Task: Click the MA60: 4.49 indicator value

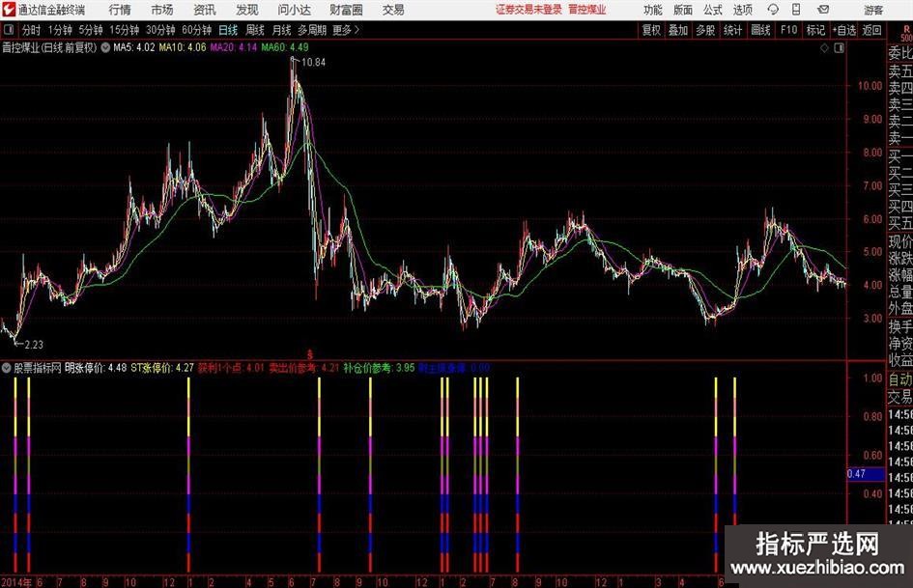Action: (285, 47)
